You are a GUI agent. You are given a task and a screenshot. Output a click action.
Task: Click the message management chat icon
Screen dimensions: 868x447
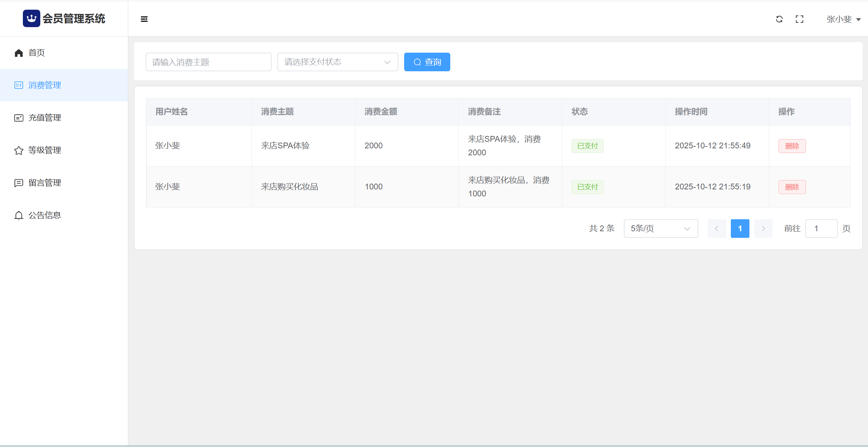coord(19,183)
